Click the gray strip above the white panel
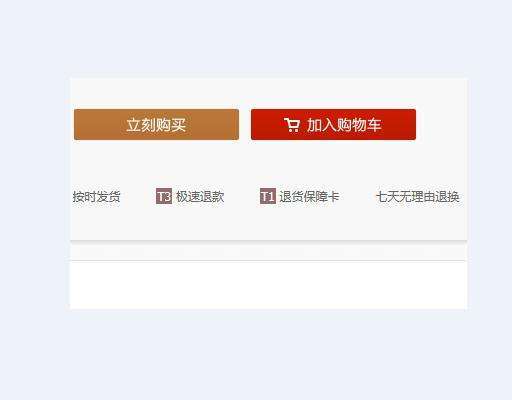 [x=268, y=252]
